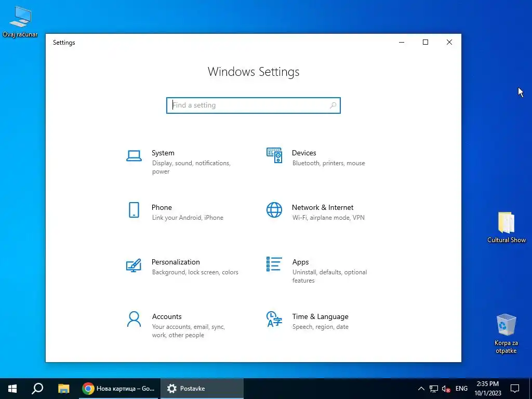Change the ENG input language
This screenshot has height=399, width=532.
click(461, 389)
